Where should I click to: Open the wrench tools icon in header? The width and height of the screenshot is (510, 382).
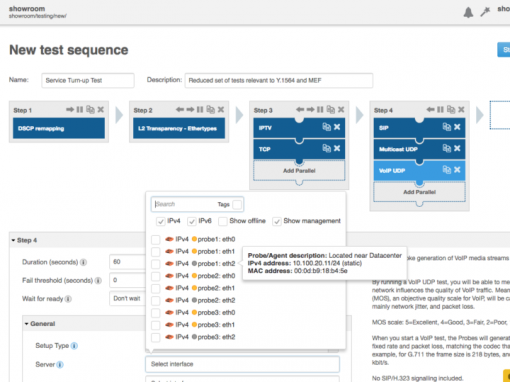click(x=485, y=12)
